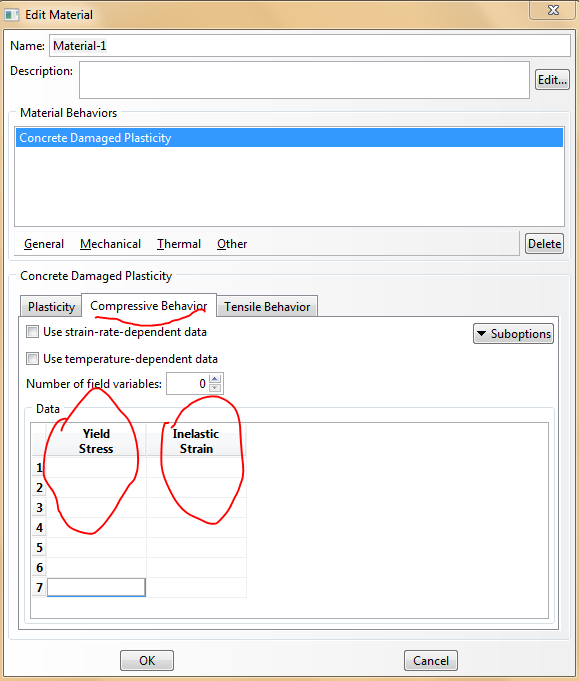Image resolution: width=579 pixels, height=681 pixels.
Task: Click the Delete behavior button
Action: [x=544, y=244]
